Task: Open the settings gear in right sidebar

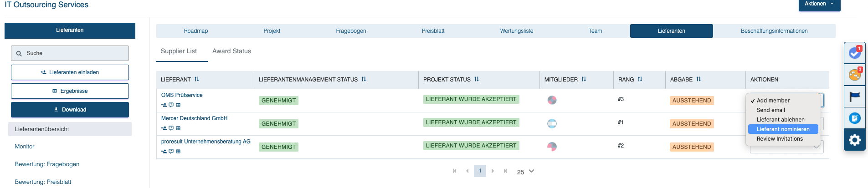Action: point(854,140)
